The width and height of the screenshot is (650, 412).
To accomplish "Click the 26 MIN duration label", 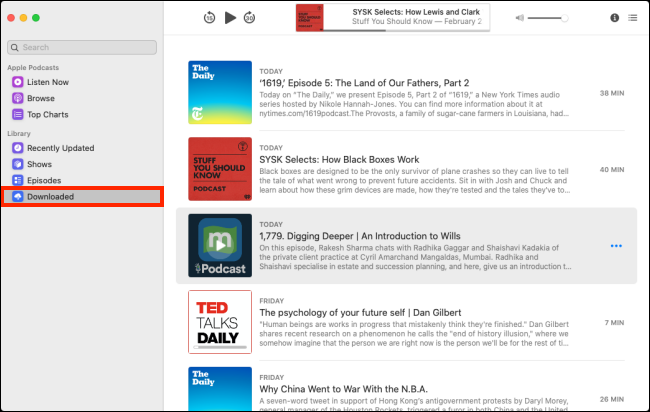I will pyautogui.click(x=612, y=399).
